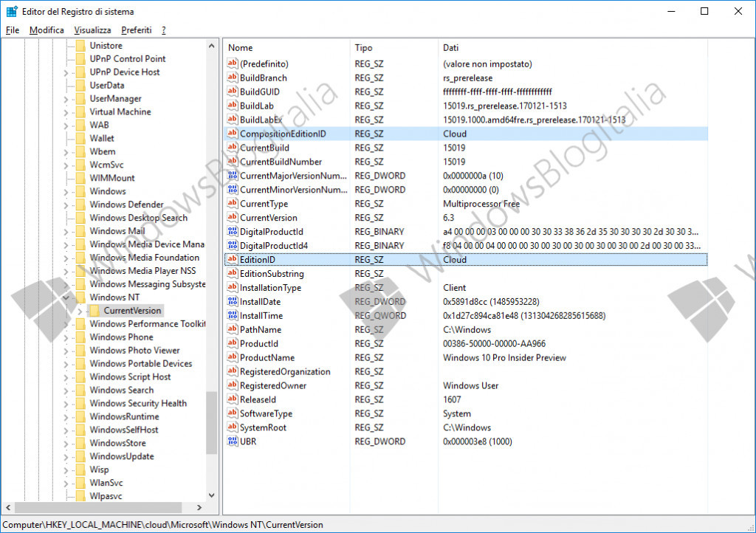Image resolution: width=756 pixels, height=533 pixels.
Task: Click the CurrentMinorVersionNumber DWORD icon
Action: click(233, 190)
